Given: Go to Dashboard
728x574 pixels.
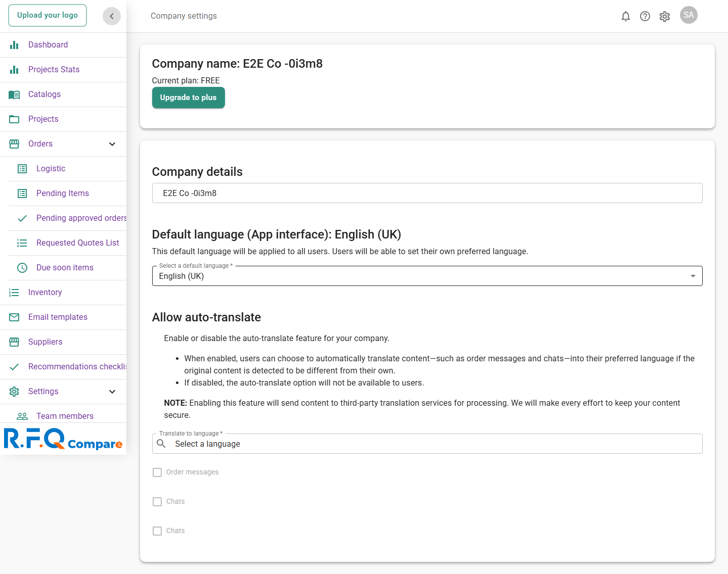Looking at the screenshot, I should point(48,45).
